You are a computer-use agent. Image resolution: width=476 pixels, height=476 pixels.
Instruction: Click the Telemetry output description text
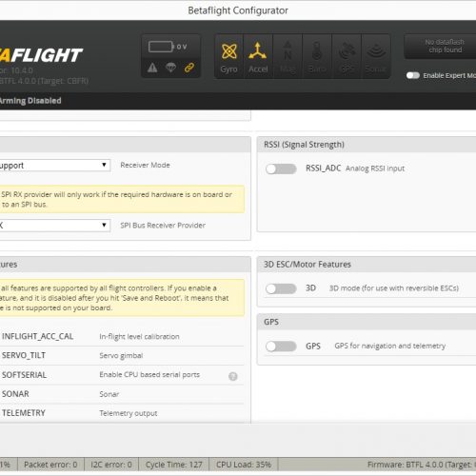click(129, 413)
